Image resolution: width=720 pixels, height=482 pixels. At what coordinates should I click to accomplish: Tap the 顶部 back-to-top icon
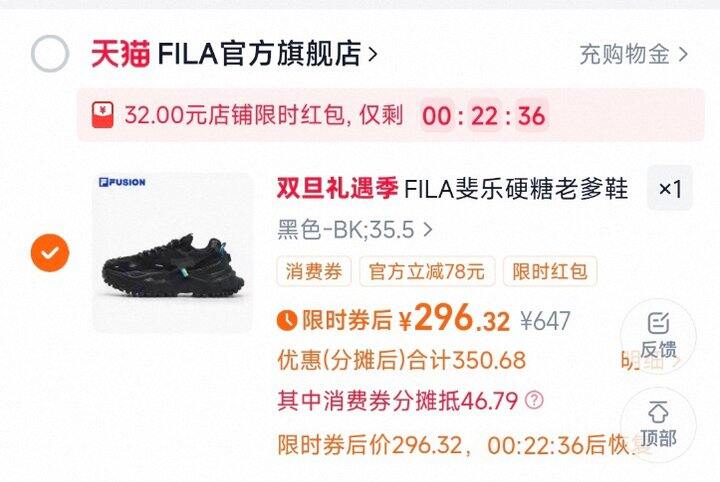coord(658,424)
